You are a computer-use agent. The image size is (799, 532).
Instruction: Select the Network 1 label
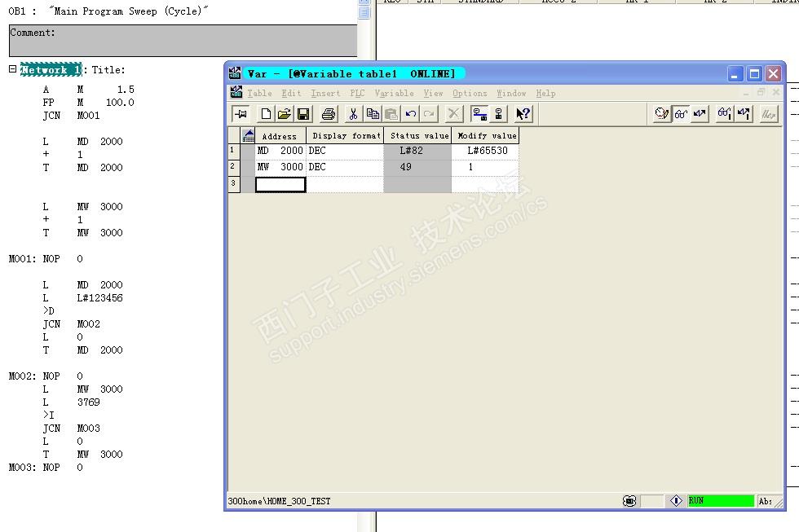51,70
